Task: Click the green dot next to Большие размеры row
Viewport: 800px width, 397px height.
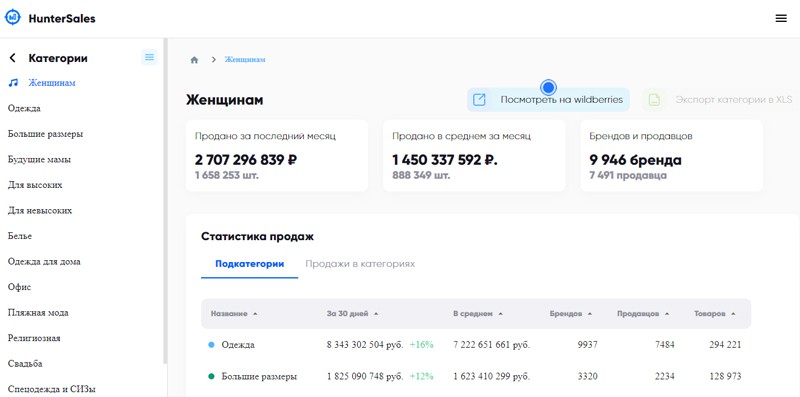Action: [211, 377]
